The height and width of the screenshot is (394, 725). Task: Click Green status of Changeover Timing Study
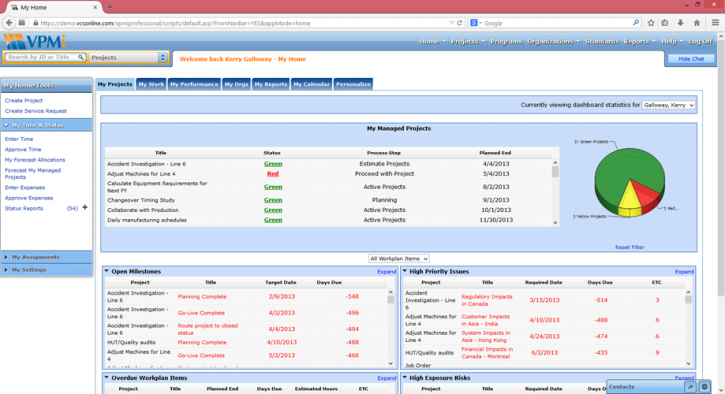tap(273, 200)
